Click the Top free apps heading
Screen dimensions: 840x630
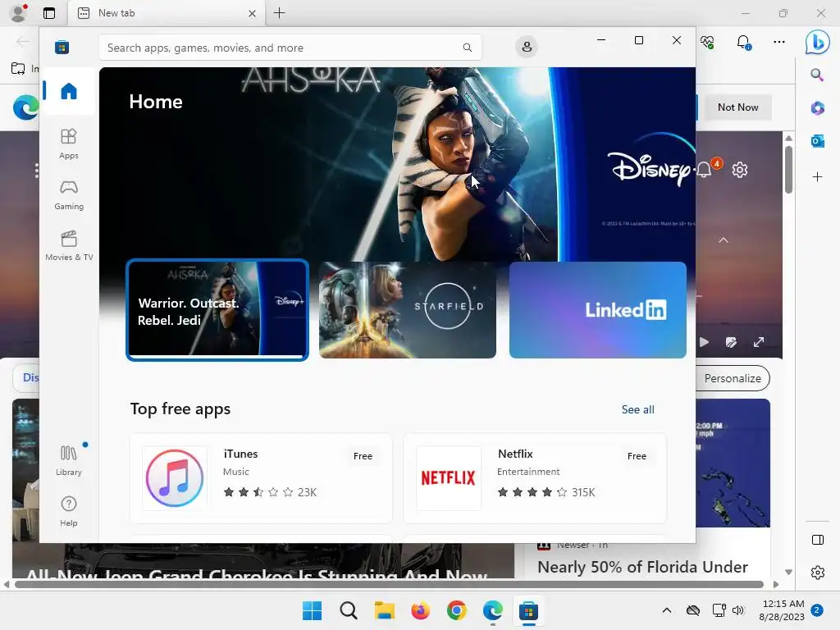[x=180, y=409]
